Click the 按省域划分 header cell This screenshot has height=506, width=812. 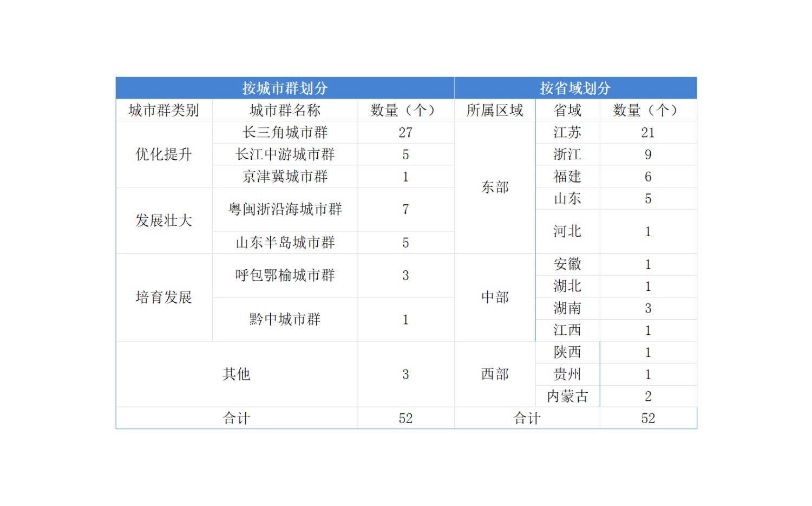(575, 88)
